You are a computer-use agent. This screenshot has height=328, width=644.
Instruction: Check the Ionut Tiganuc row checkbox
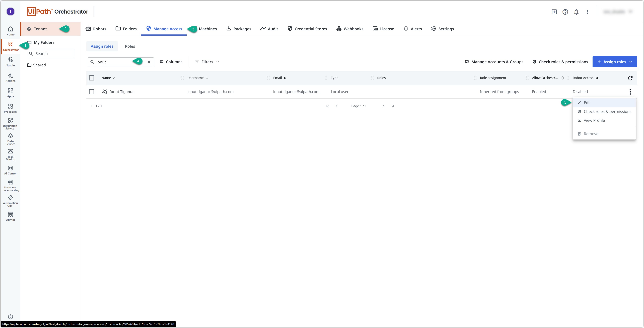pyautogui.click(x=92, y=92)
